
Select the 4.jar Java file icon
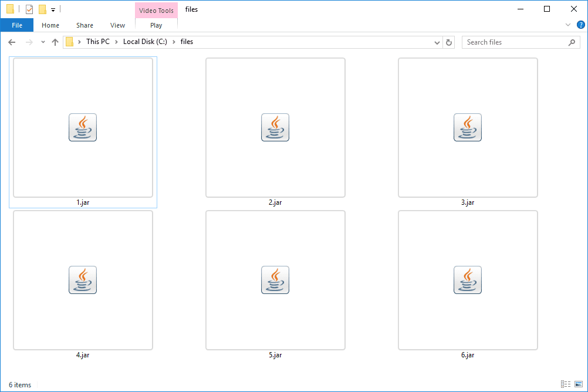pos(83,280)
